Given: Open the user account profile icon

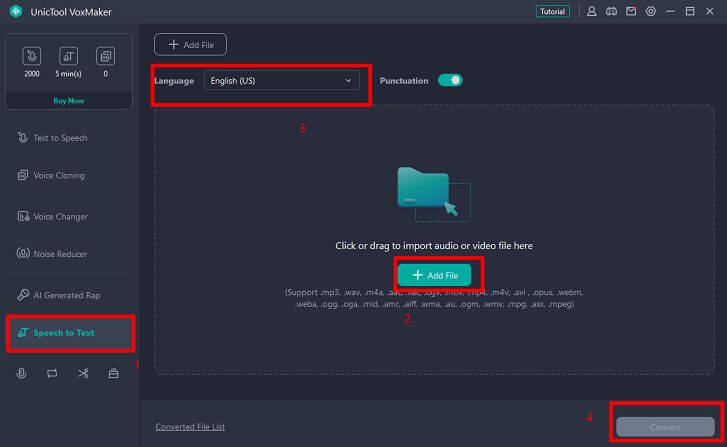Looking at the screenshot, I should pyautogui.click(x=592, y=11).
